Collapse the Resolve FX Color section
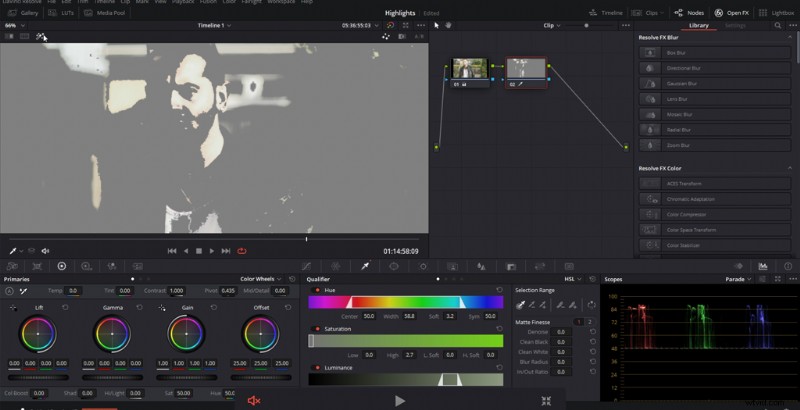Viewport: 800px width, 410px height. click(x=790, y=168)
